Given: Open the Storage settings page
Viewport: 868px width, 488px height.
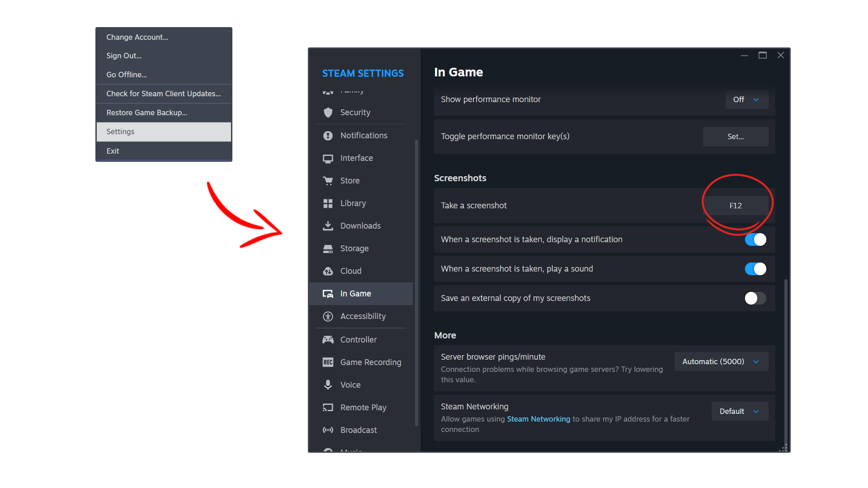Looking at the screenshot, I should [361, 249].
